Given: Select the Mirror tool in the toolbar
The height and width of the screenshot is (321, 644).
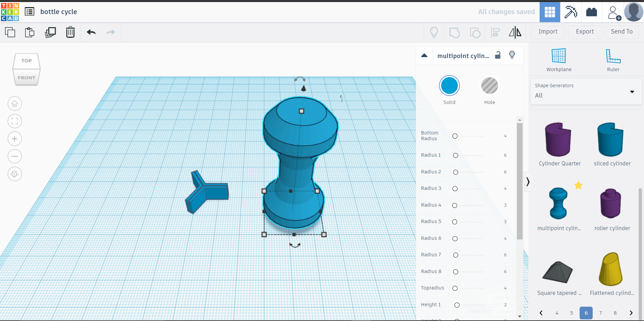Looking at the screenshot, I should point(515,32).
